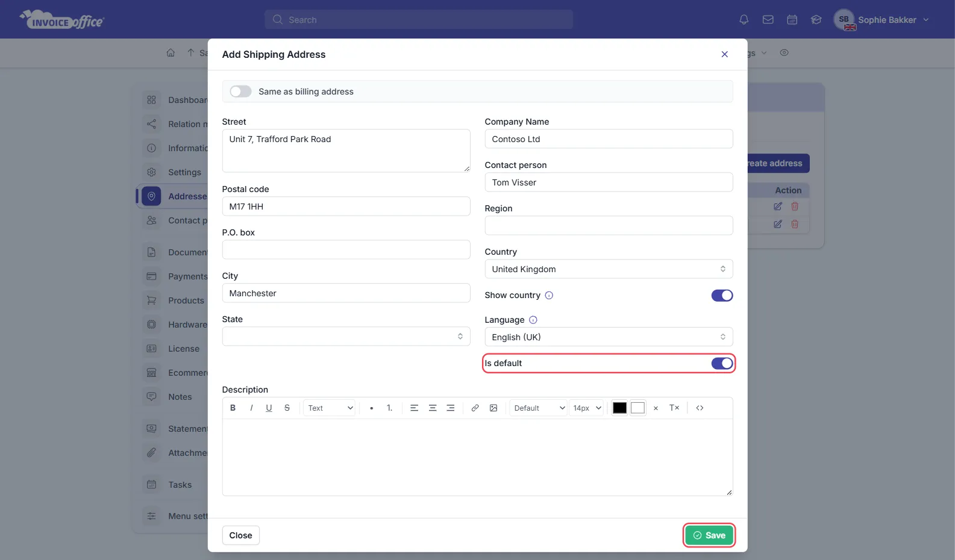955x560 pixels.
Task: Edit first address row pencil icon
Action: (x=778, y=207)
